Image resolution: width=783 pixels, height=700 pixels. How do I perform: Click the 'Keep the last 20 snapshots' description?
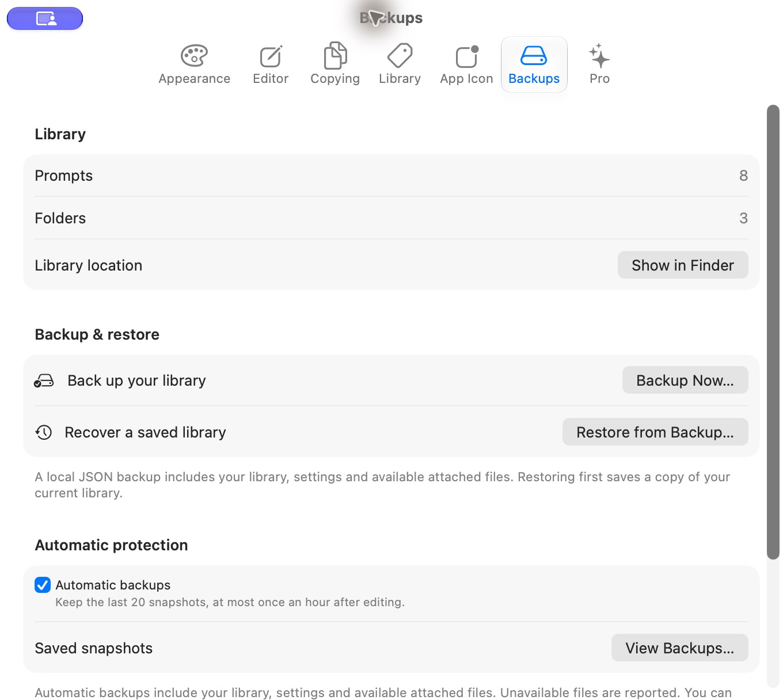230,602
